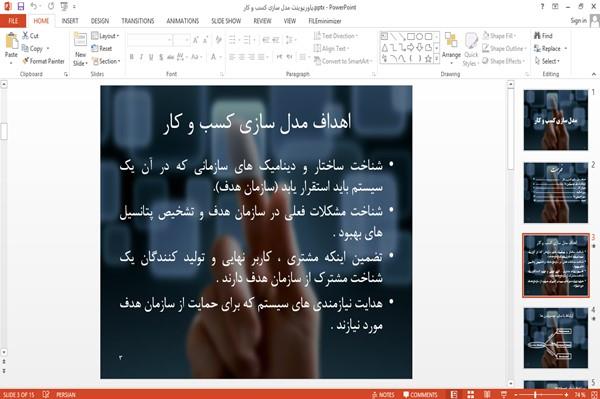
Task: Switch to the VIEW tab
Action: [x=290, y=21]
